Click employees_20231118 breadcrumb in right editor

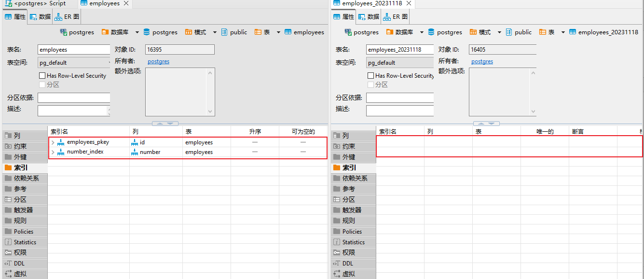(x=603, y=32)
